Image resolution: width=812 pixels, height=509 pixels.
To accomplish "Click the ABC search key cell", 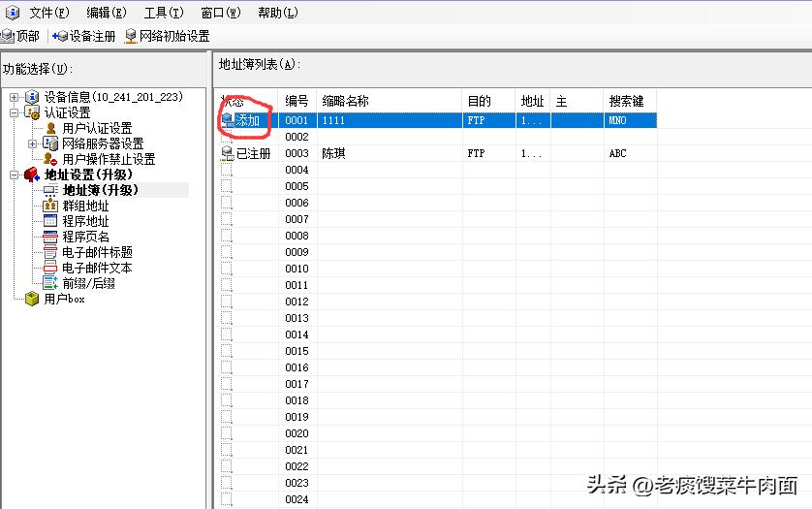I will coord(617,153).
